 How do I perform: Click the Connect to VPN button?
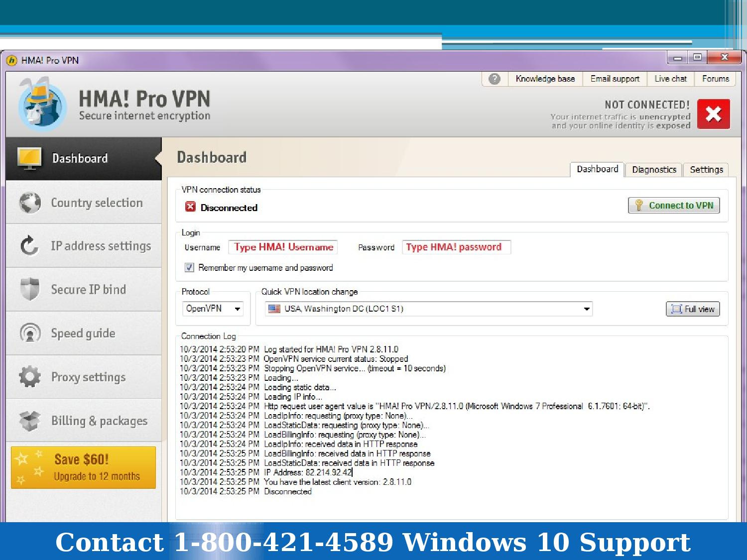[674, 206]
